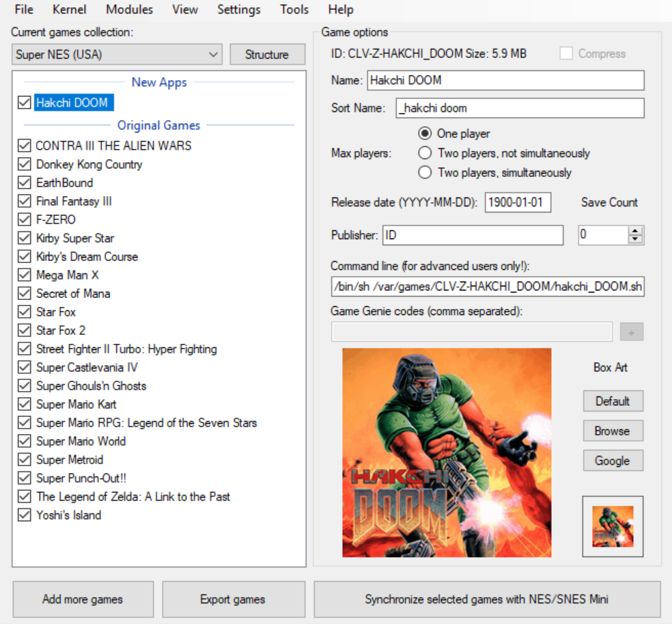This screenshot has height=624, width=672.
Task: Open the Tools menu
Action: coord(294,10)
